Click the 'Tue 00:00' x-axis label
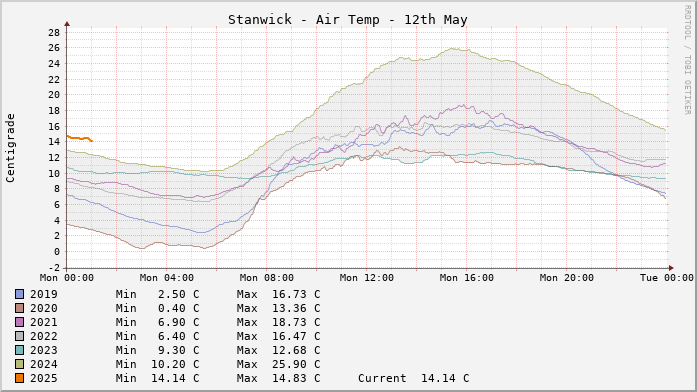Image resolution: width=697 pixels, height=392 pixels. click(667, 278)
